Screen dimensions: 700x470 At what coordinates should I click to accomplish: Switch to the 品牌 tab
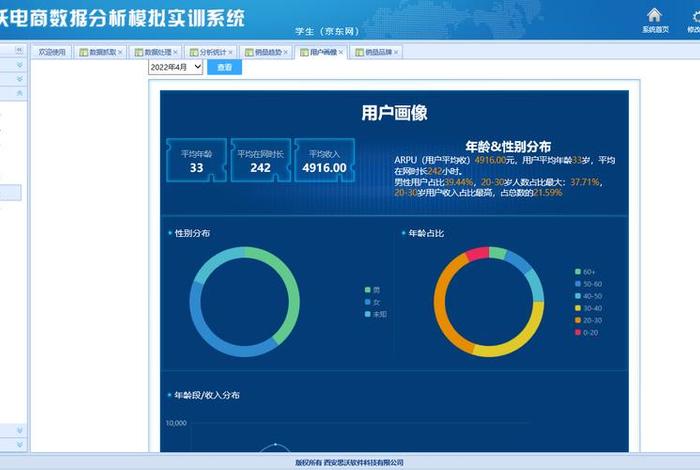pos(378,52)
